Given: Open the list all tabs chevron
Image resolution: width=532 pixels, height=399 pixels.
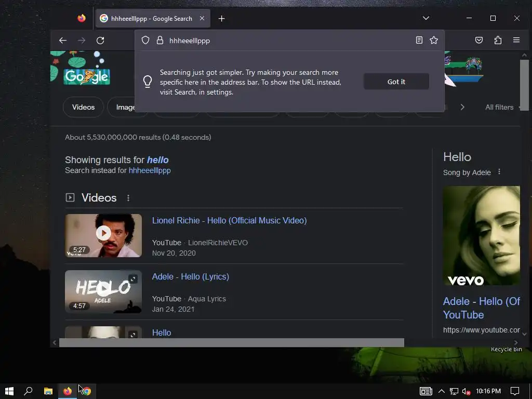Looking at the screenshot, I should (x=426, y=18).
